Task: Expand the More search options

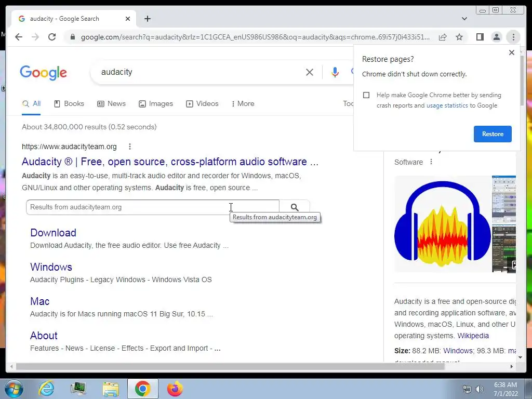Action: coord(243,104)
